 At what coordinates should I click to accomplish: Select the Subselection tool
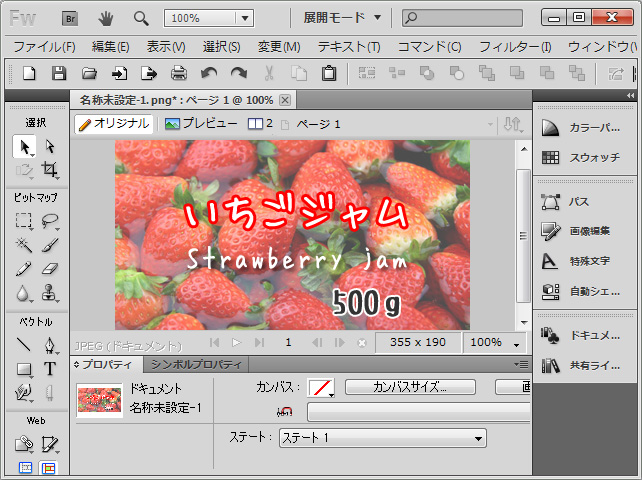50,146
